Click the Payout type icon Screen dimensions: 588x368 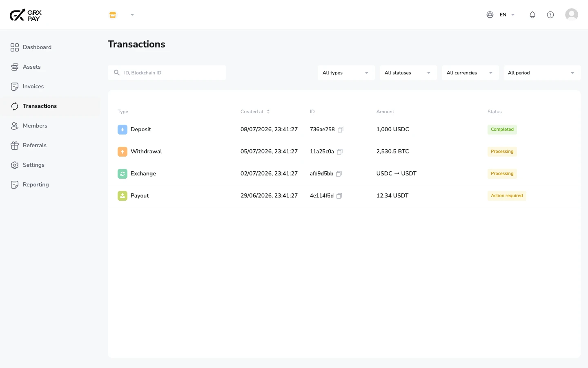pos(122,196)
